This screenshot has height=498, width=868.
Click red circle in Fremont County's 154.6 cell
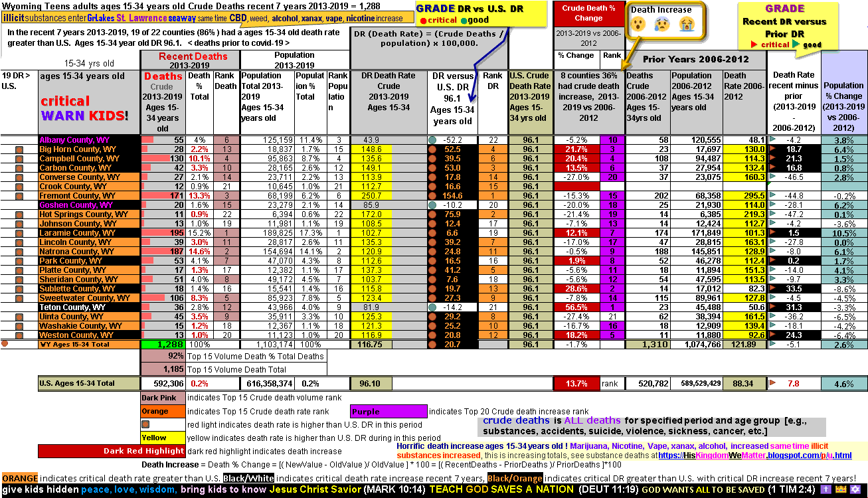[x=432, y=197]
